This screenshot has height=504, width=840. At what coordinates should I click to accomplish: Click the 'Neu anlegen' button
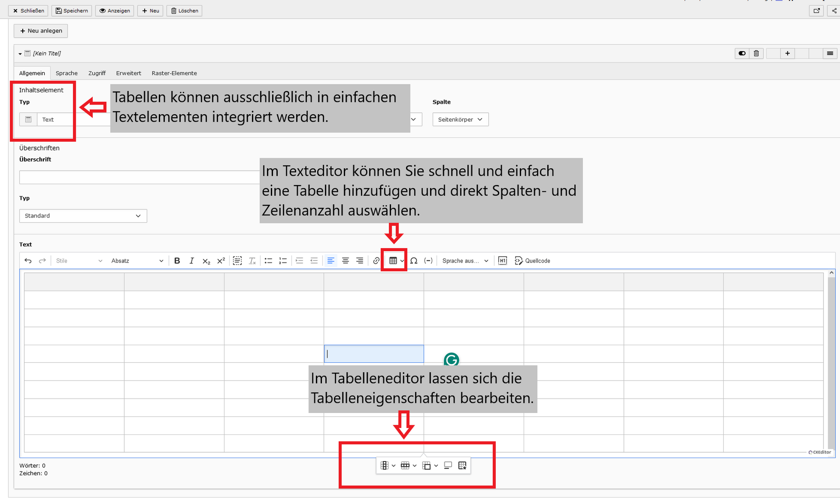[41, 31]
